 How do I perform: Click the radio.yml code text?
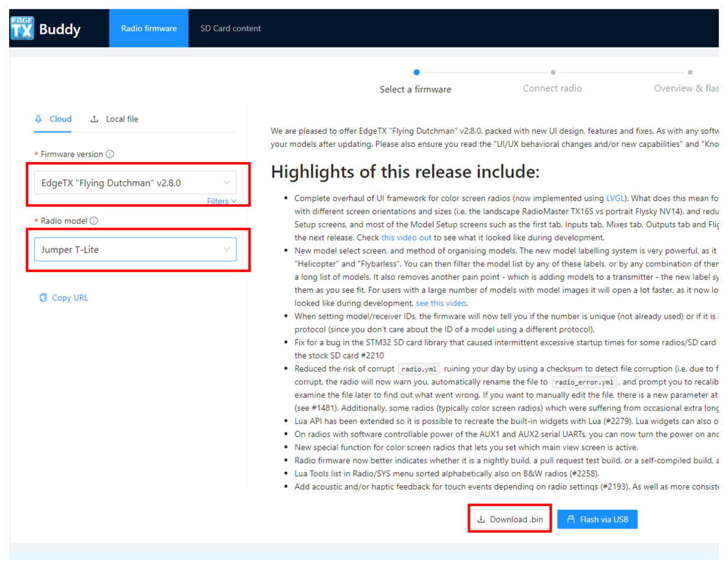(419, 369)
